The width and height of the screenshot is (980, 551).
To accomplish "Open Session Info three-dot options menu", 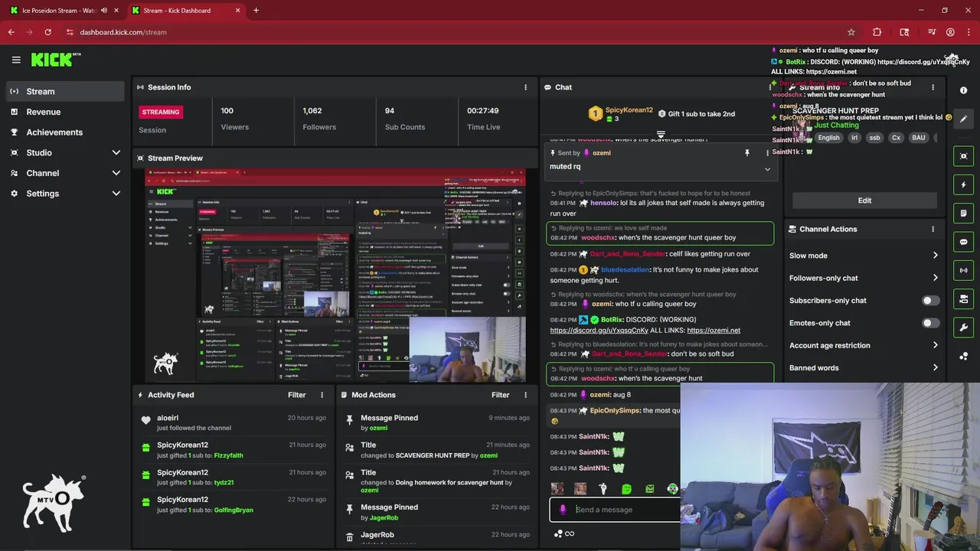I will 525,87.
